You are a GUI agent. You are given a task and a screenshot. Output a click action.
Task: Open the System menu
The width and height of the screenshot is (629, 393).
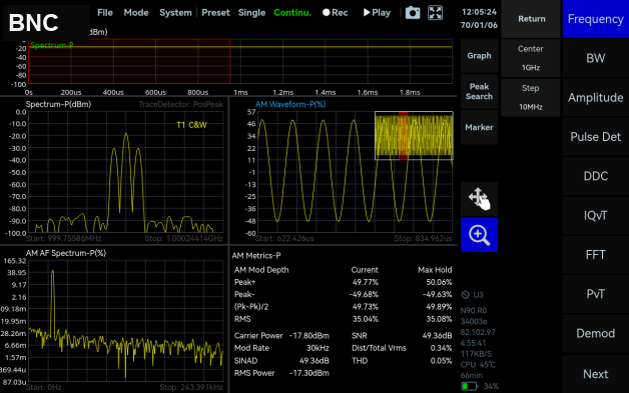(175, 12)
